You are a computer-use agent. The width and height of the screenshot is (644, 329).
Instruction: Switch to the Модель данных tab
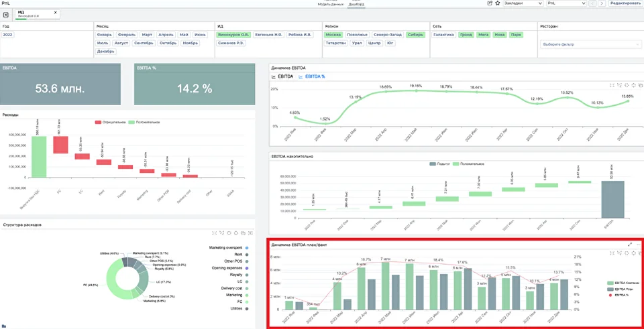click(x=331, y=4)
